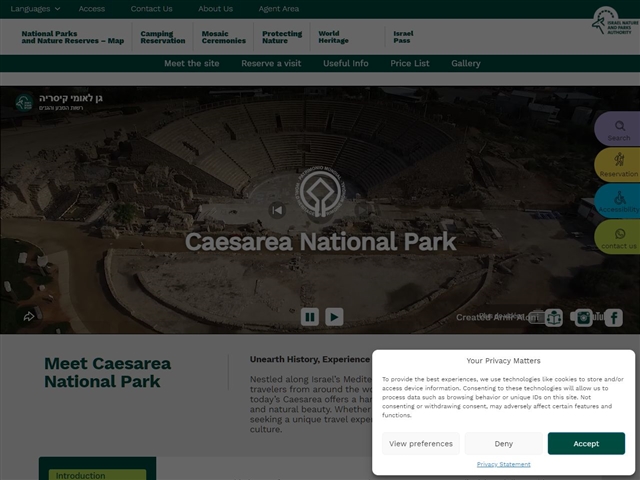The width and height of the screenshot is (640, 480).
Task: Skip to next video track
Action: 362,210
